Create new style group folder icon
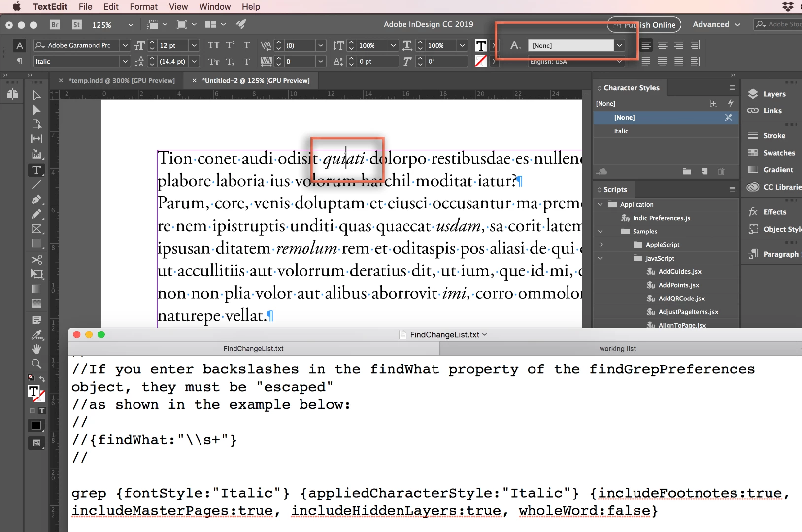 point(687,171)
